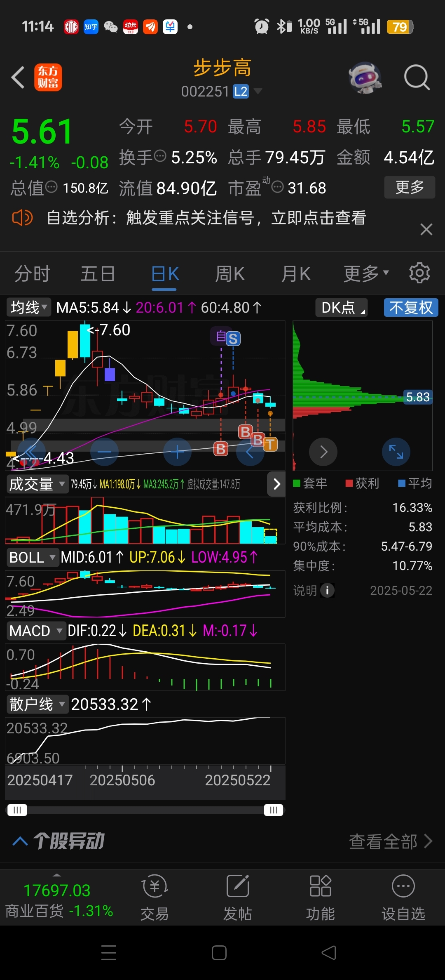445x980 pixels.
Task: Tap the 说明 info icon
Action: tap(327, 590)
